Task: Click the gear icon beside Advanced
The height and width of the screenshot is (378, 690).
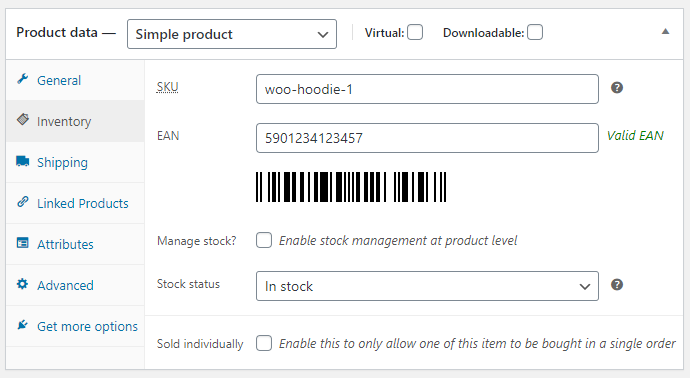Action: (x=22, y=284)
